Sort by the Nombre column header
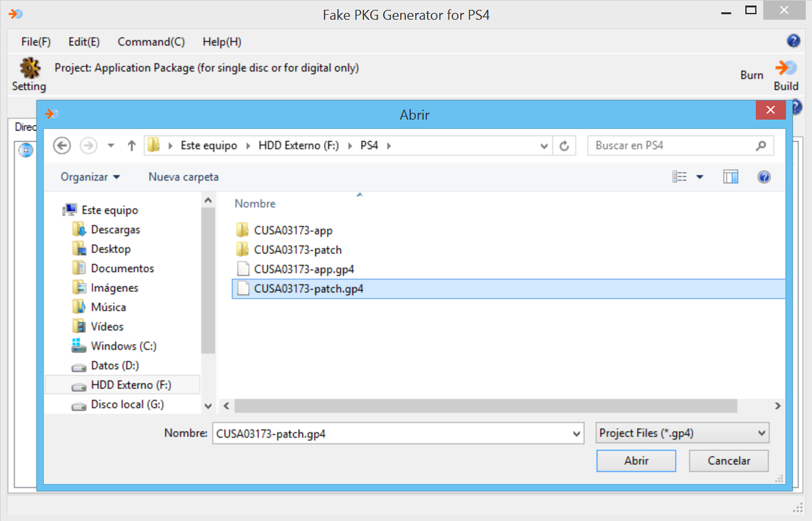Screen dimensions: 812x521 point(255,204)
